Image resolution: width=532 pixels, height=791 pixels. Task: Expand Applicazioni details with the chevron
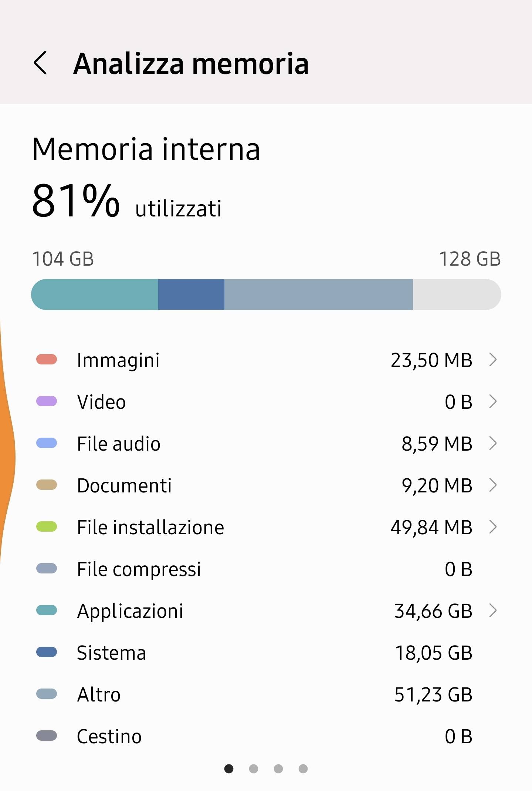(x=493, y=610)
